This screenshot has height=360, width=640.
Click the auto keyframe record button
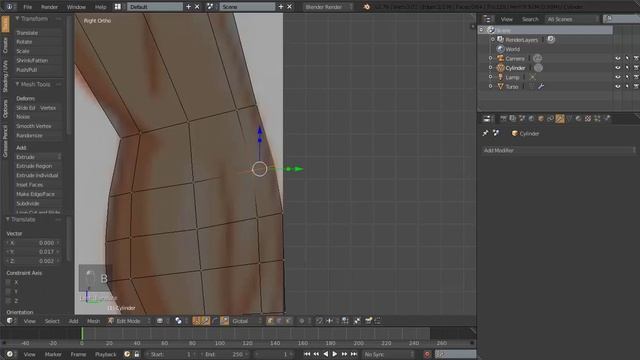click(427, 354)
